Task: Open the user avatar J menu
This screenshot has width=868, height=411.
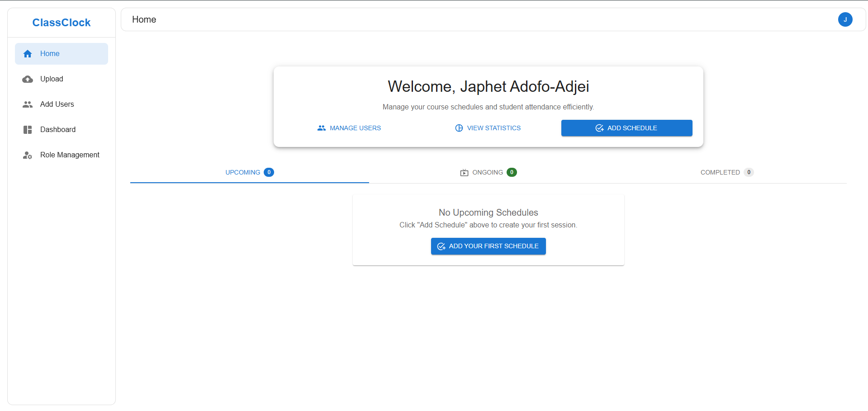Action: 844,19
